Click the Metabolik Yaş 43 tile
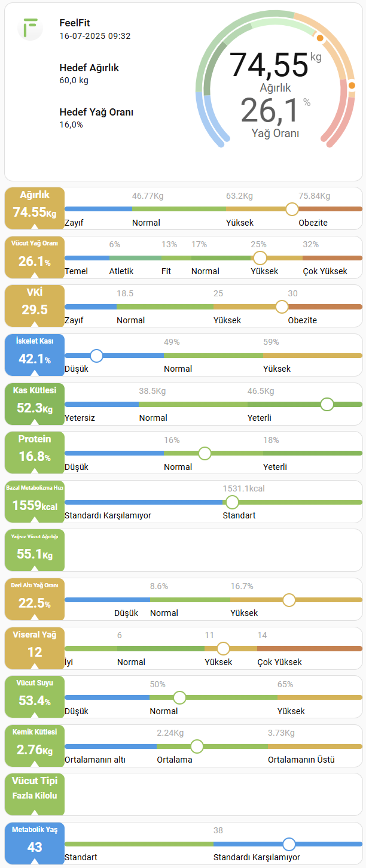366x868 pixels. point(35,843)
